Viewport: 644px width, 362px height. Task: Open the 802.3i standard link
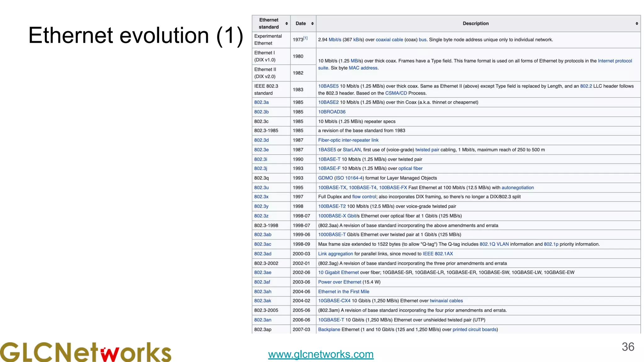pyautogui.click(x=261, y=159)
